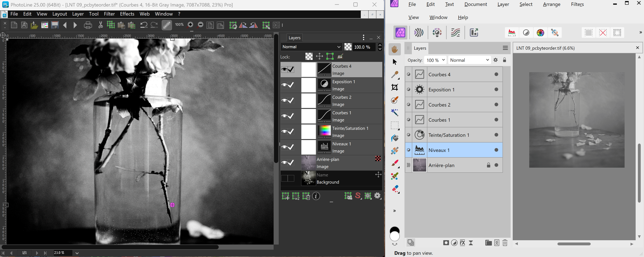
Task: Click the red S layer styles icon in PhotoLine
Action: click(x=358, y=196)
